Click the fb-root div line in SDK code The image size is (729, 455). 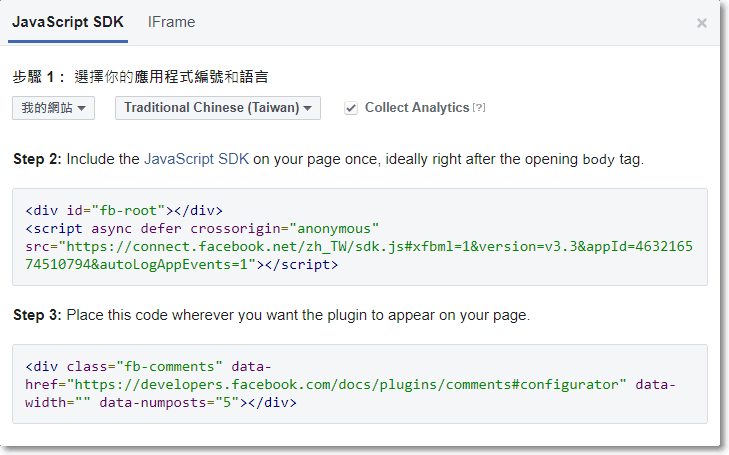pyautogui.click(x=124, y=211)
